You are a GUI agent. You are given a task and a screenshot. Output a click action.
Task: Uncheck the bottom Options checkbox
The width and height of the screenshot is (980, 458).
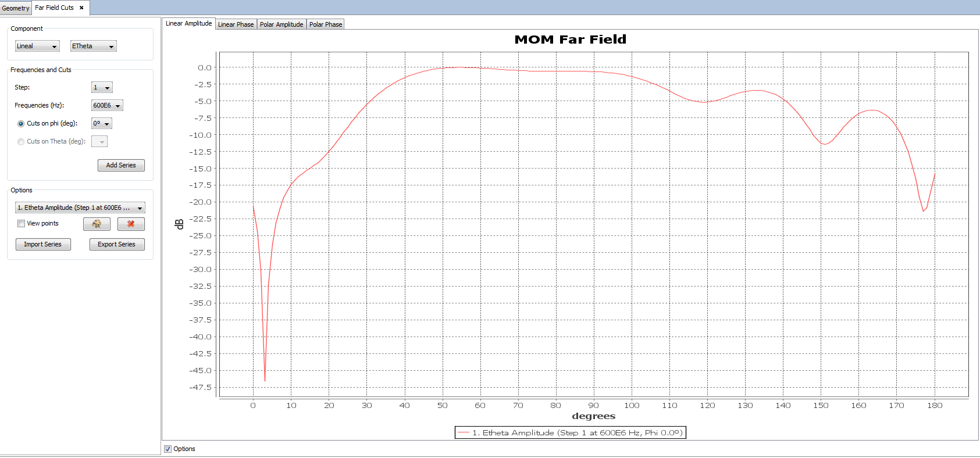168,449
